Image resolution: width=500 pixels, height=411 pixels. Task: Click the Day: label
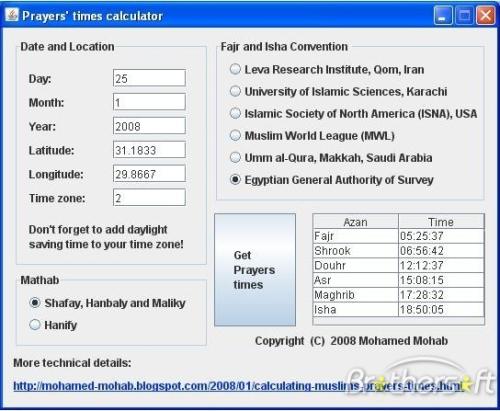pyautogui.click(x=40, y=79)
